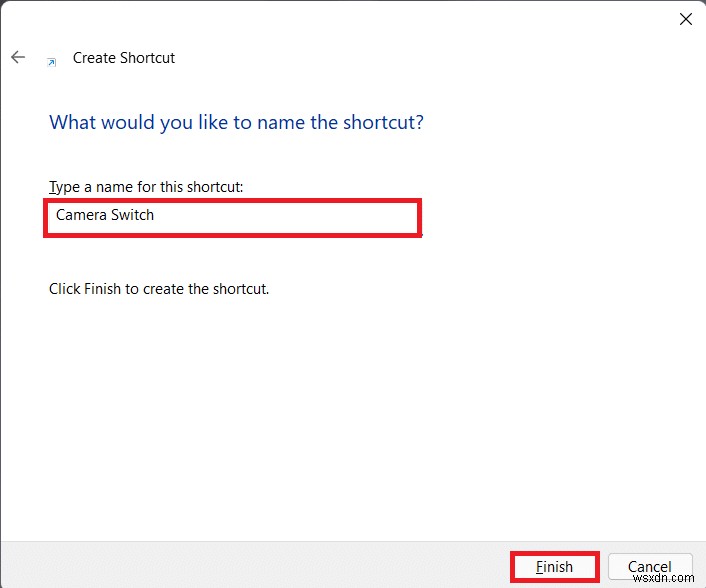
Task: Click the 'Click Finish to create' instruction text
Action: click(159, 289)
